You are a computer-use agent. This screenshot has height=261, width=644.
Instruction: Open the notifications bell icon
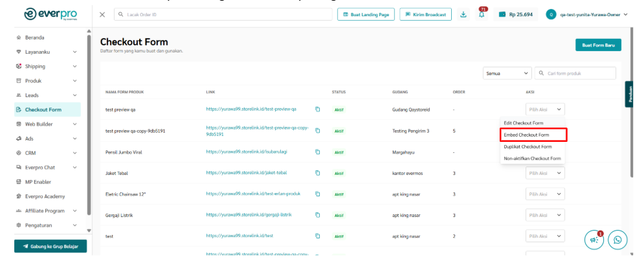click(x=482, y=15)
